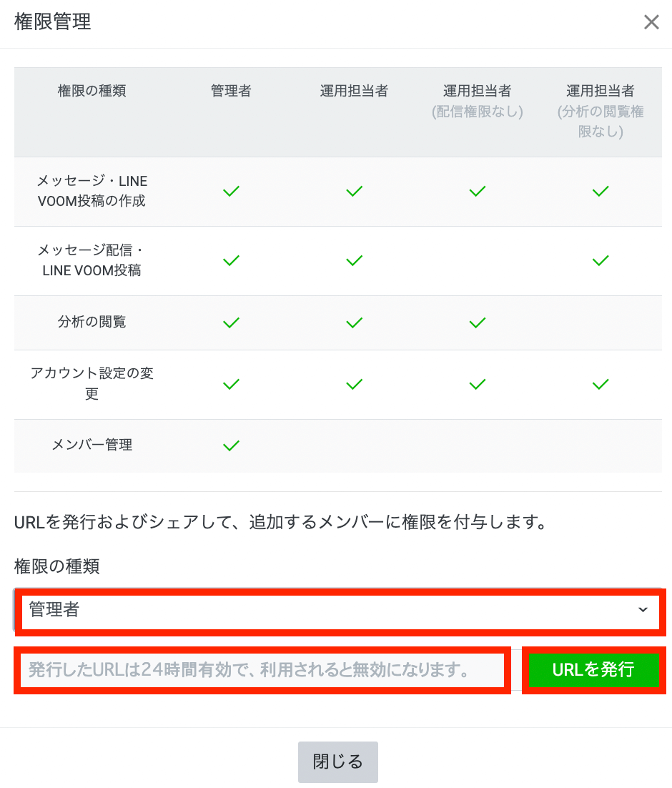Screen dimensions: 672x788
Task: Click the 管理者 column header
Action: 231,92
